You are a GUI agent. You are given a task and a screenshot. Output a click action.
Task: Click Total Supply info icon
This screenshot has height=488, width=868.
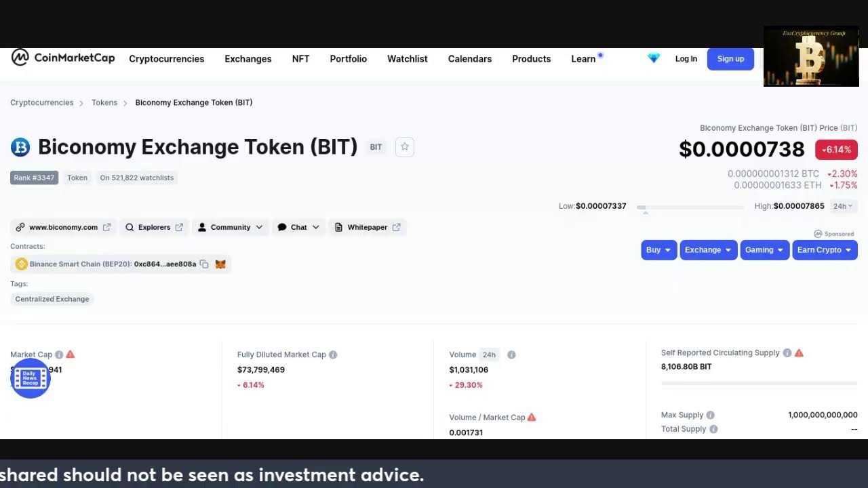pyautogui.click(x=713, y=429)
